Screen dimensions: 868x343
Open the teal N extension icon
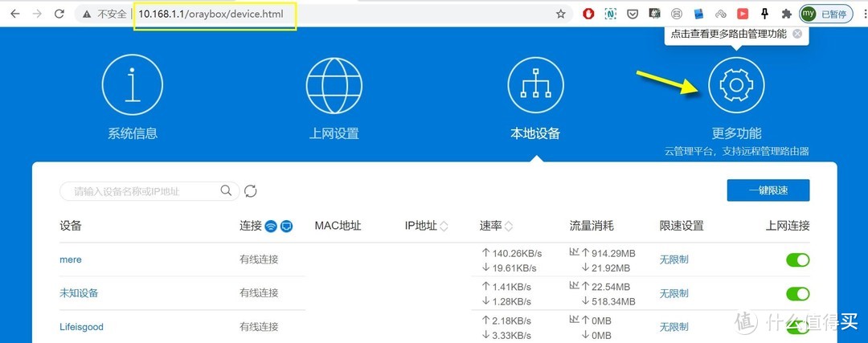pos(611,14)
